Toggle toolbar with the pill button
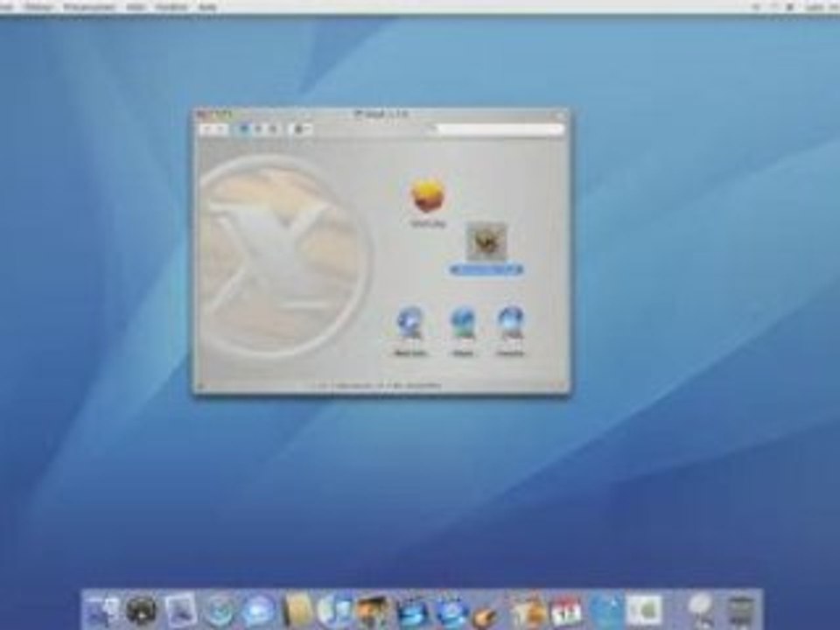 [x=560, y=114]
